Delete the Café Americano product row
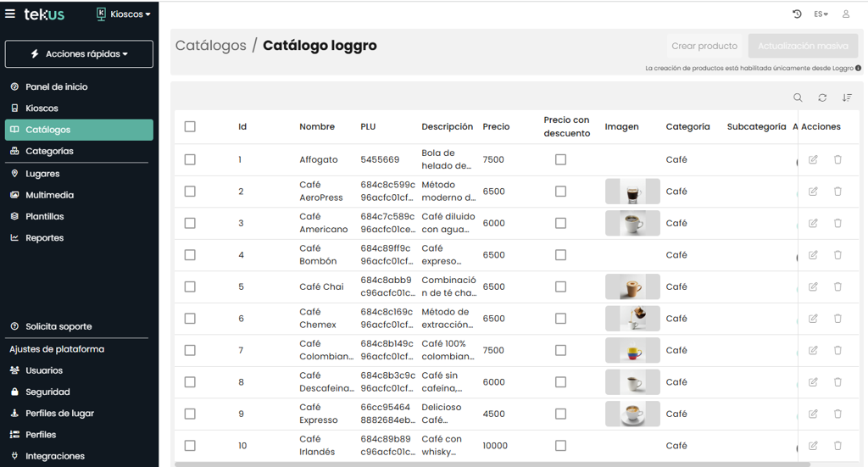 click(x=837, y=223)
